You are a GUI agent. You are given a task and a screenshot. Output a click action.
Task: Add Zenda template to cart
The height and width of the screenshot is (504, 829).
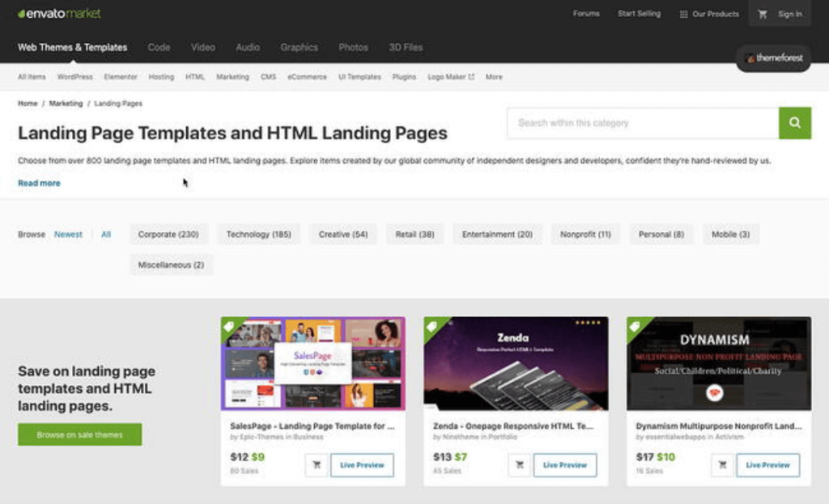click(x=519, y=465)
